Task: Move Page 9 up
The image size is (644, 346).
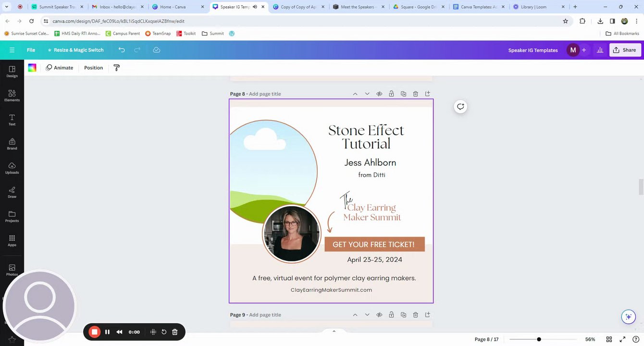Action: 355,315
